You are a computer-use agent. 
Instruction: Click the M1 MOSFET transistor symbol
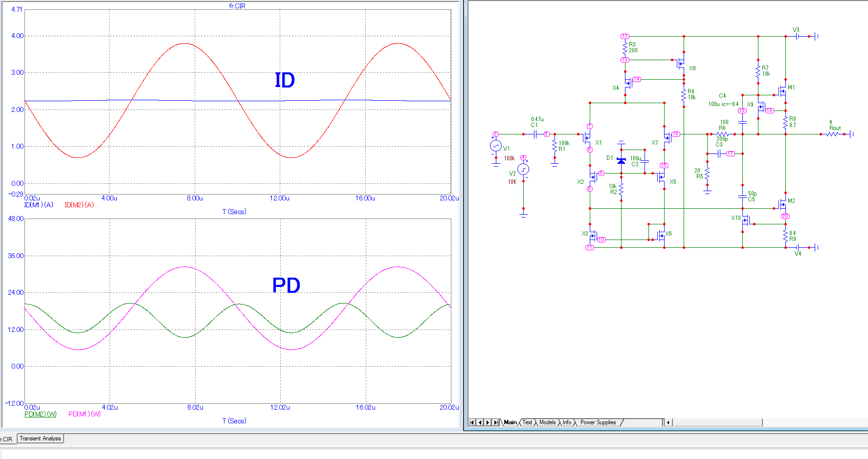click(783, 91)
